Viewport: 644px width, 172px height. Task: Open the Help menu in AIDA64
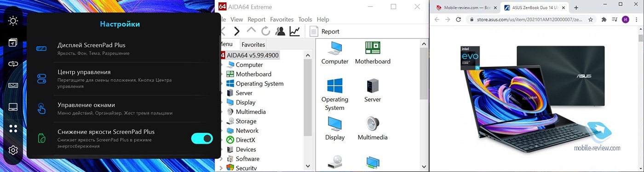point(323,19)
